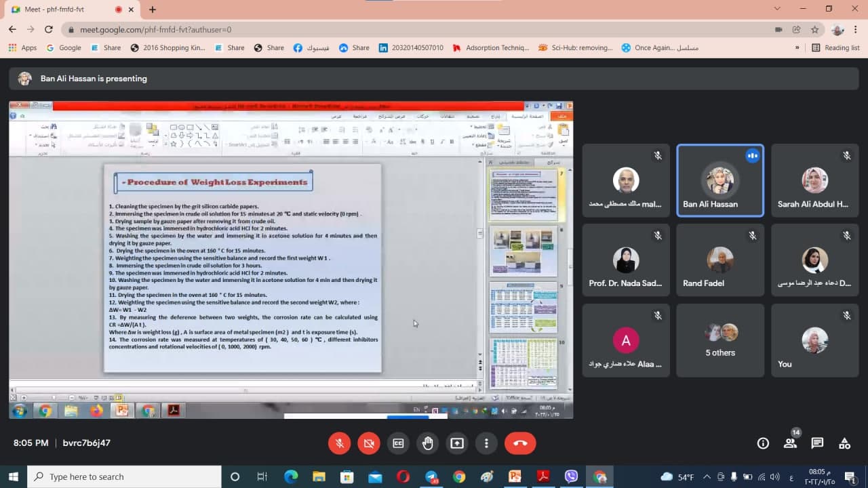
Task: Click the present now screen icon
Action: [x=457, y=443]
